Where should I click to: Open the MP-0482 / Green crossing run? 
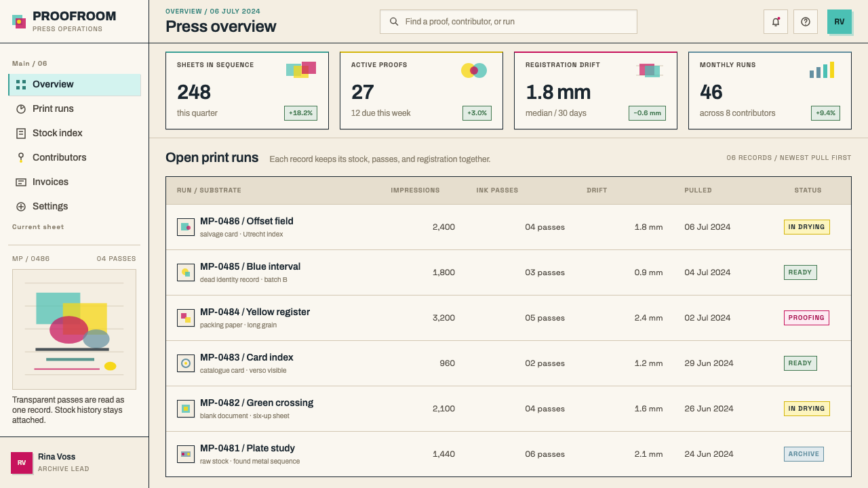(x=509, y=409)
